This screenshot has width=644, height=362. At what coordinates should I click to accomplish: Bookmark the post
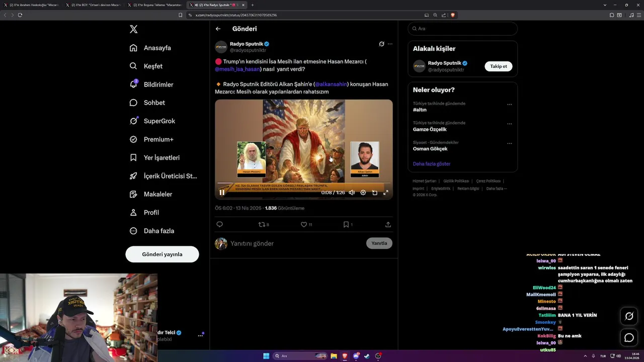pos(348,224)
